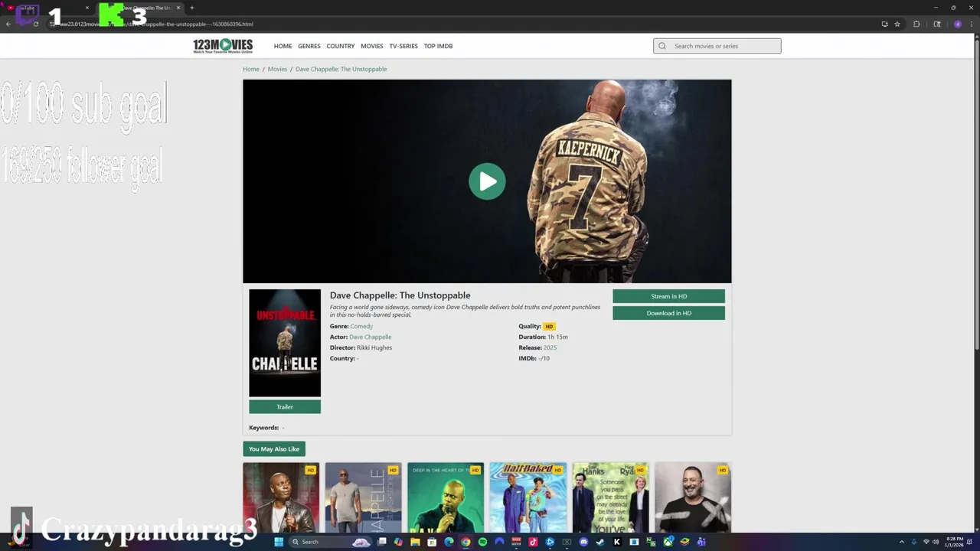Viewport: 980px width, 551px height.
Task: Click the 1h 15m duration value
Action: point(557,337)
